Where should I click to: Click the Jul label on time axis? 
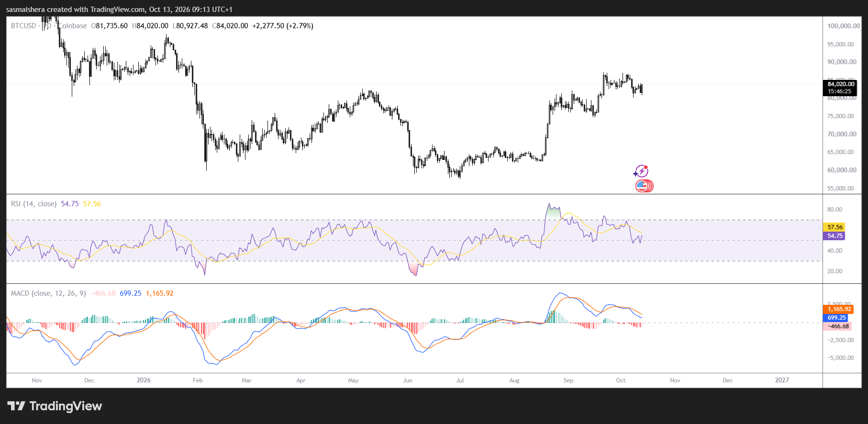coord(460,380)
